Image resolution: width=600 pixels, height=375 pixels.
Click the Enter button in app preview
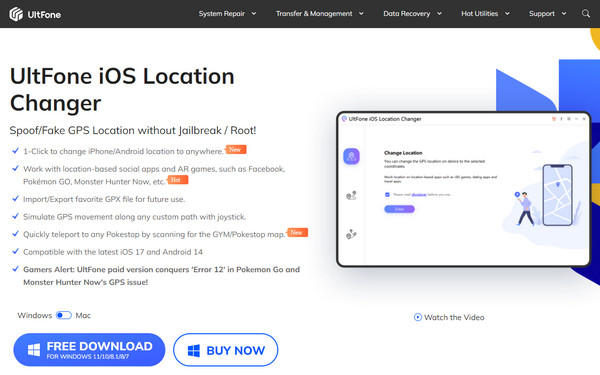pos(399,209)
